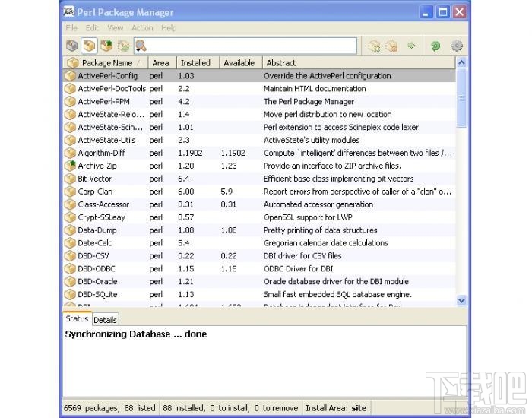Click the Date-Calc package icon
The height and width of the screenshot is (418, 532).
click(x=70, y=243)
